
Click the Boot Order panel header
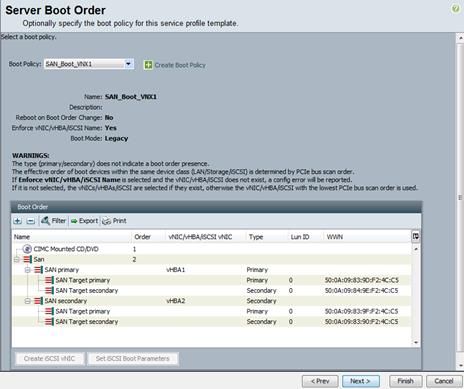click(x=216, y=207)
